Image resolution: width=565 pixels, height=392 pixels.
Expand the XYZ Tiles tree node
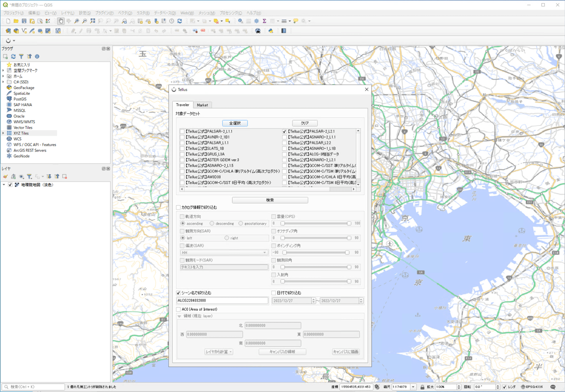coord(3,133)
